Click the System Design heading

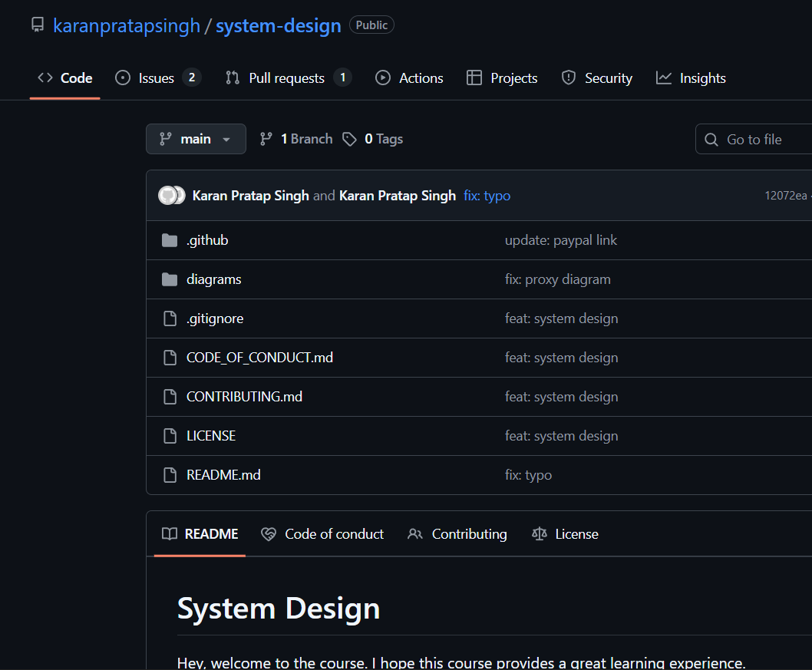click(279, 609)
